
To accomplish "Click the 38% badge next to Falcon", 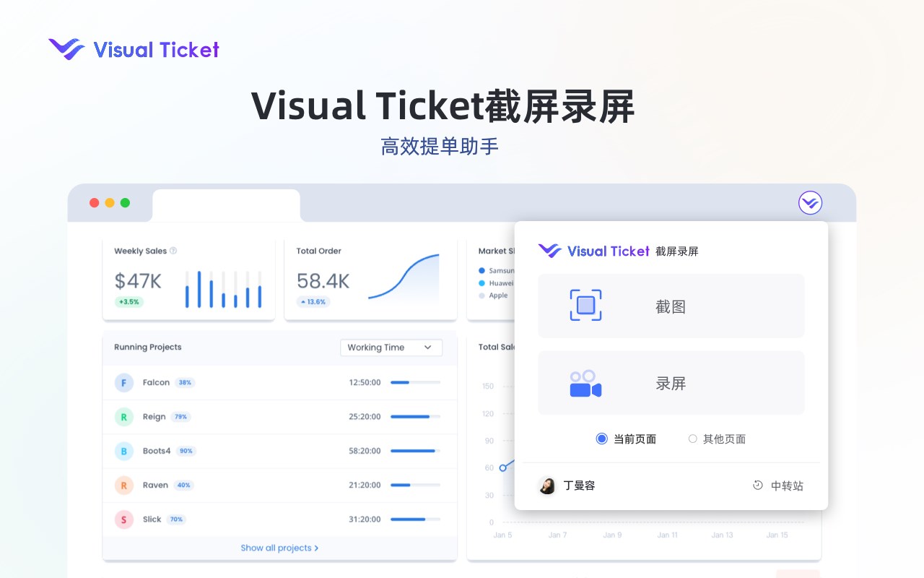I will 185,382.
